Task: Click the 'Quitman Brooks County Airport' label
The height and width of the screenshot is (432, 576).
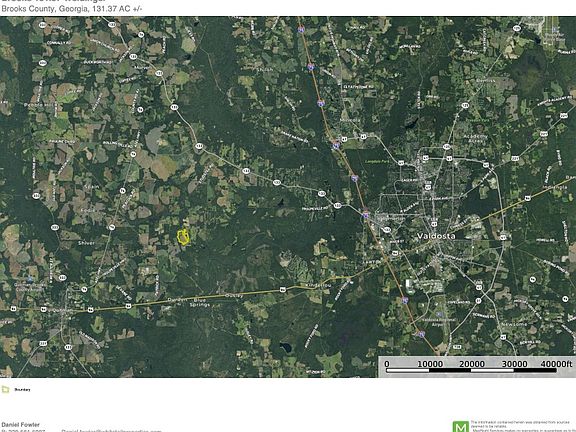Action: coord(29,287)
